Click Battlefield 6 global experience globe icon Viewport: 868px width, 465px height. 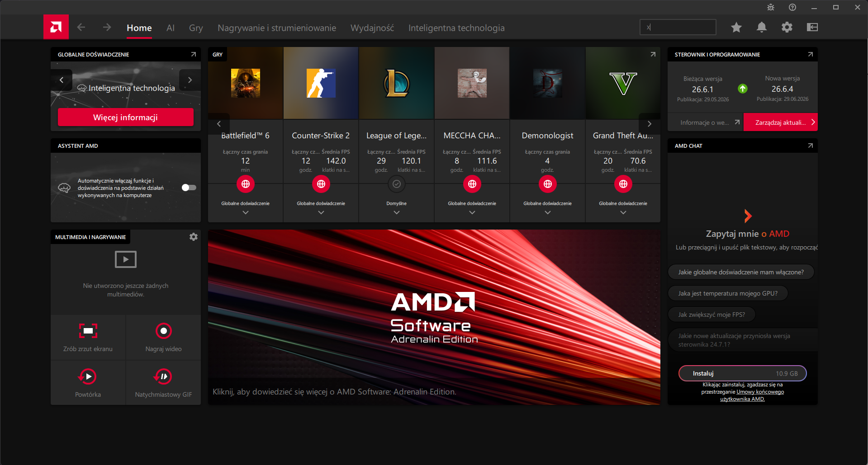point(246,184)
